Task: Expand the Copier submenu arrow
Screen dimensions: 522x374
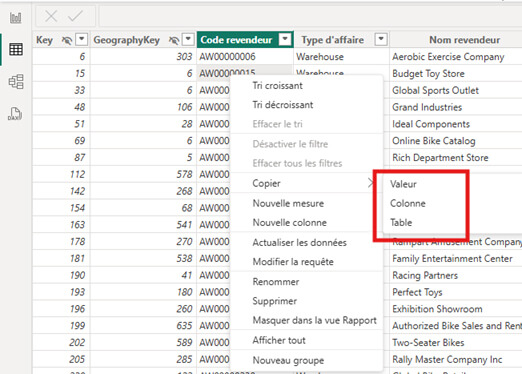Action: point(370,183)
